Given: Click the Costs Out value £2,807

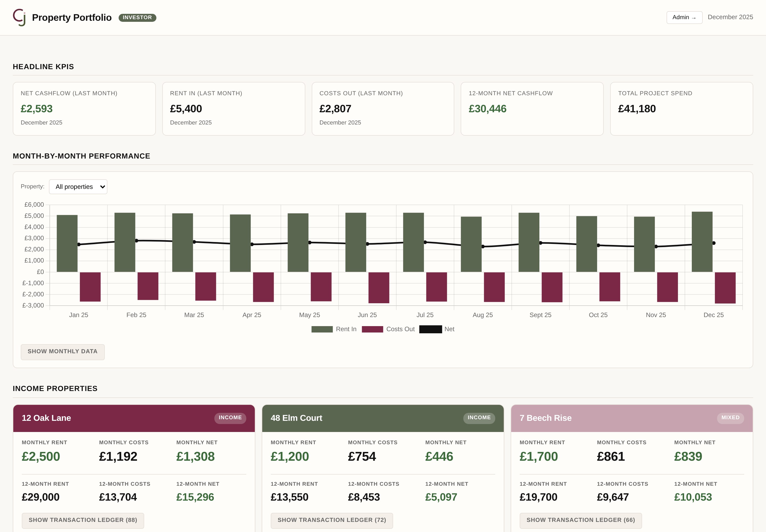Looking at the screenshot, I should pyautogui.click(x=335, y=109).
